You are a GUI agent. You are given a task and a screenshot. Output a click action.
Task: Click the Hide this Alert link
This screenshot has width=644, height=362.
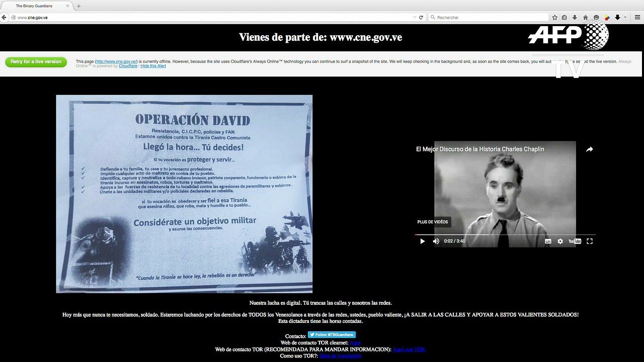[x=153, y=66]
